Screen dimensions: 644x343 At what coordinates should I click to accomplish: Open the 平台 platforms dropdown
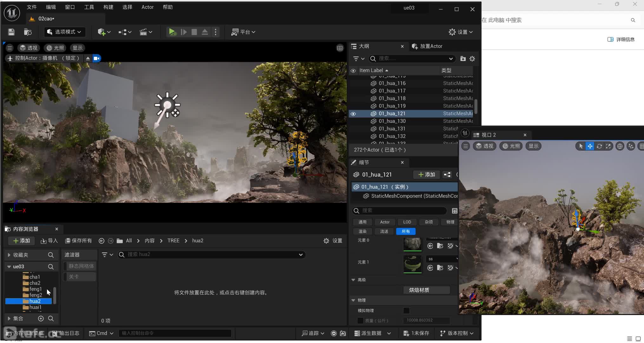pos(243,32)
